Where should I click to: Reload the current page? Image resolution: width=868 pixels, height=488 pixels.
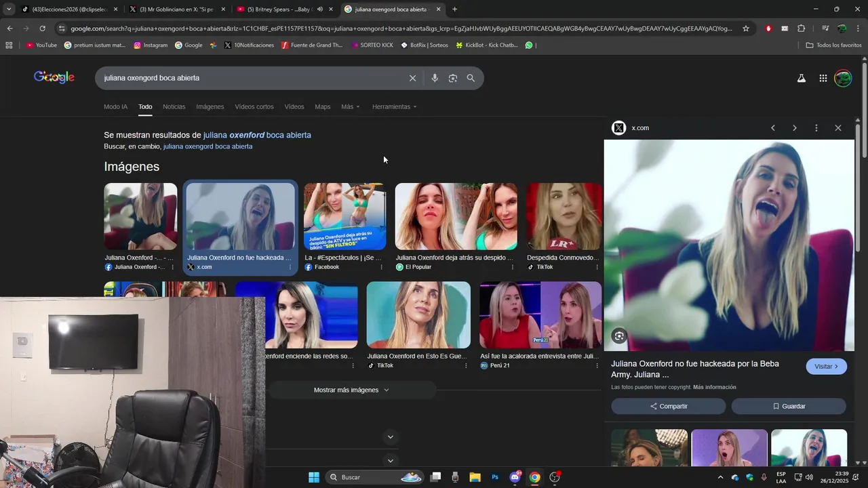(x=42, y=28)
